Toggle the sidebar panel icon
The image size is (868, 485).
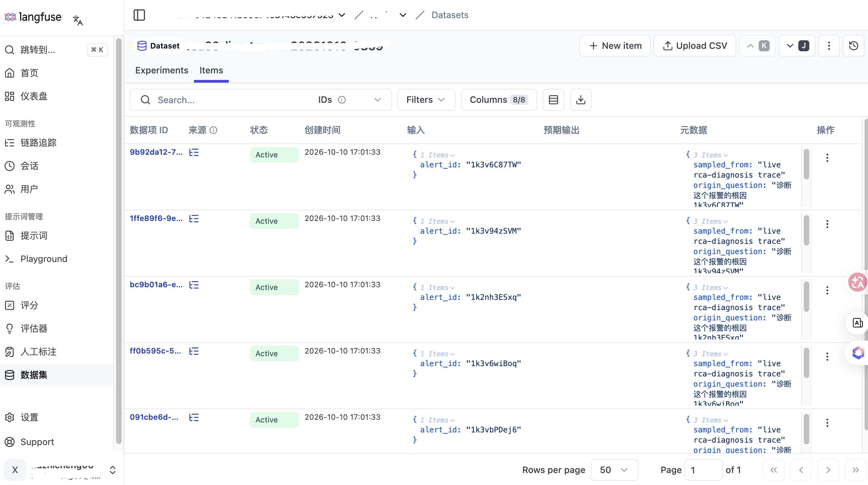point(139,15)
